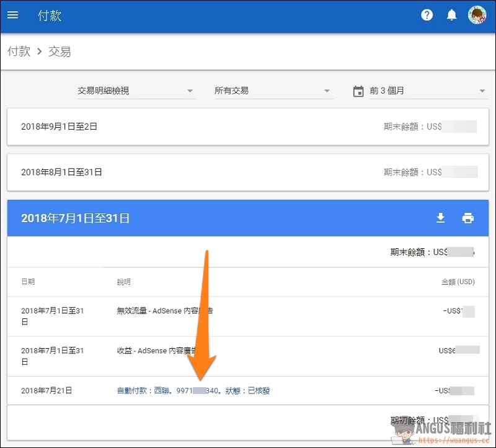
Task: Click the calendar icon beside date range
Action: [x=358, y=91]
